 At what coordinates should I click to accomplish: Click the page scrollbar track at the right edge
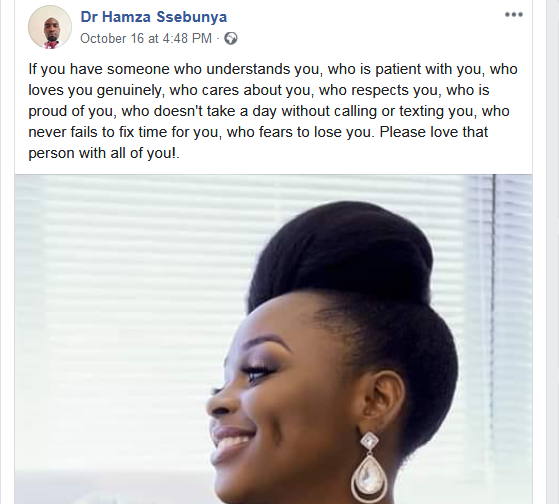point(555,252)
